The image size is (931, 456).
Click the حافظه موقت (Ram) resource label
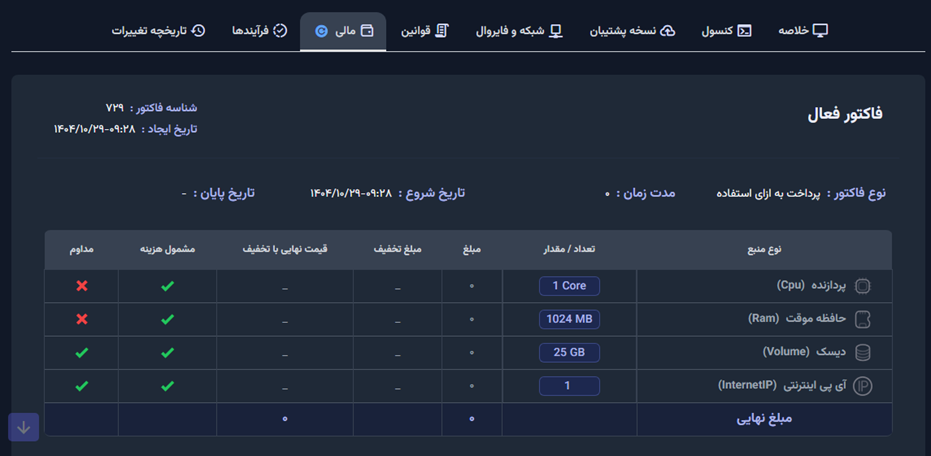[x=797, y=319]
